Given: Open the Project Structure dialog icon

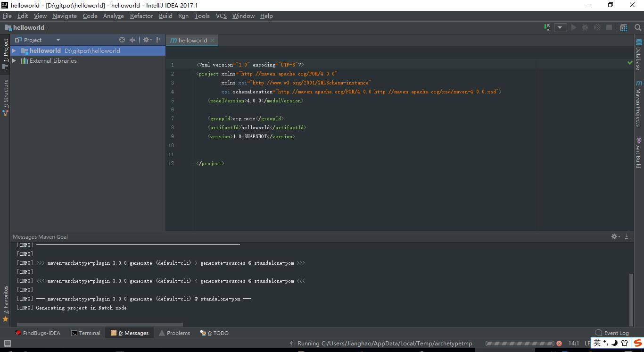Looking at the screenshot, I should (x=624, y=27).
